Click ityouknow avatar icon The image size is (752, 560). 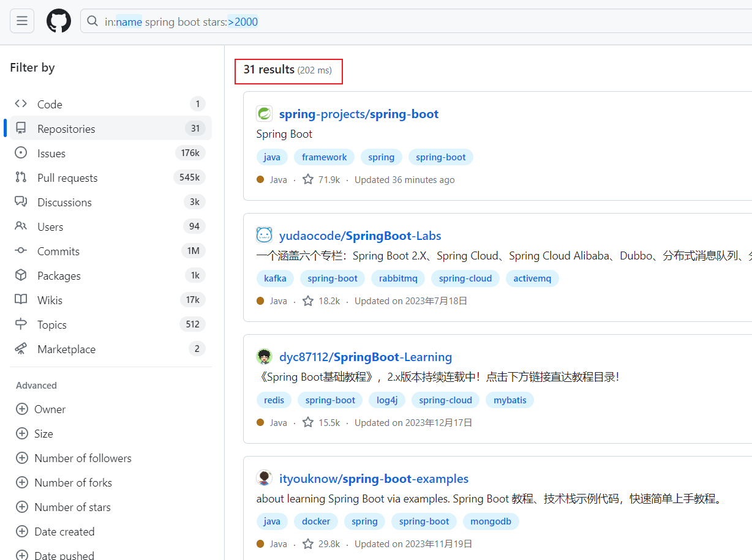(264, 478)
